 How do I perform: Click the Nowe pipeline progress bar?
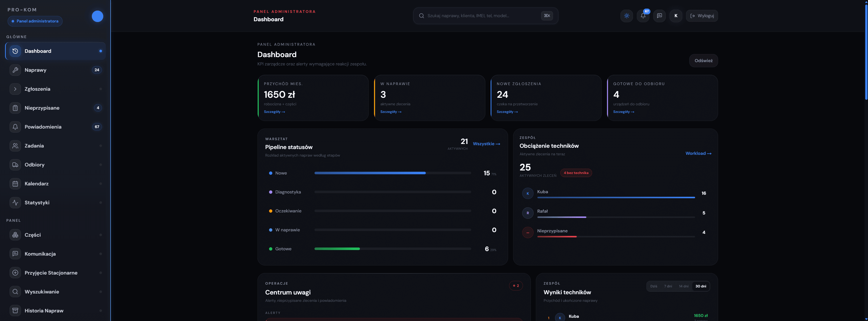point(392,173)
